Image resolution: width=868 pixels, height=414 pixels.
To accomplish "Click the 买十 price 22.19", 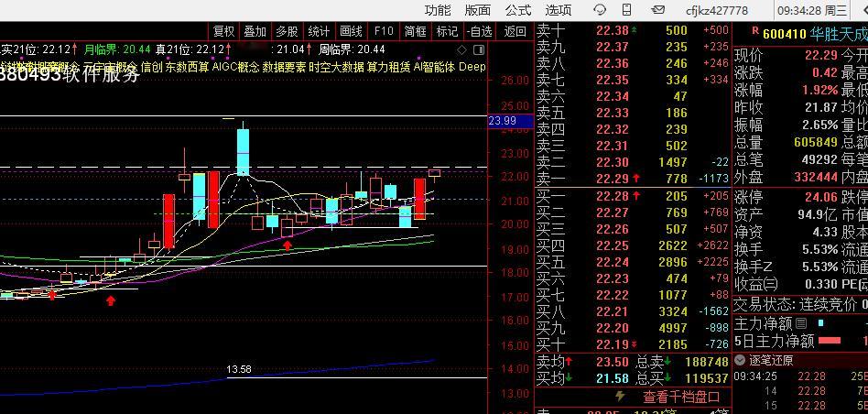I will click(613, 344).
